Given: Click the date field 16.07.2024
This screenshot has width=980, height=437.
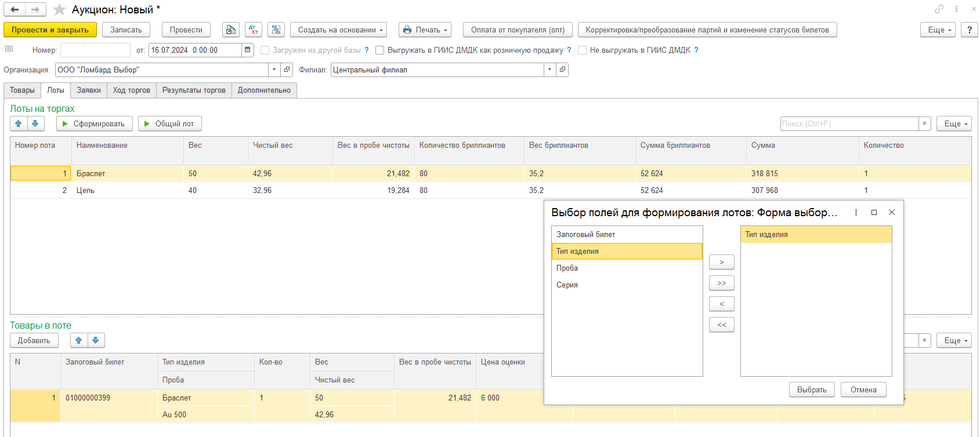Looking at the screenshot, I should (195, 50).
